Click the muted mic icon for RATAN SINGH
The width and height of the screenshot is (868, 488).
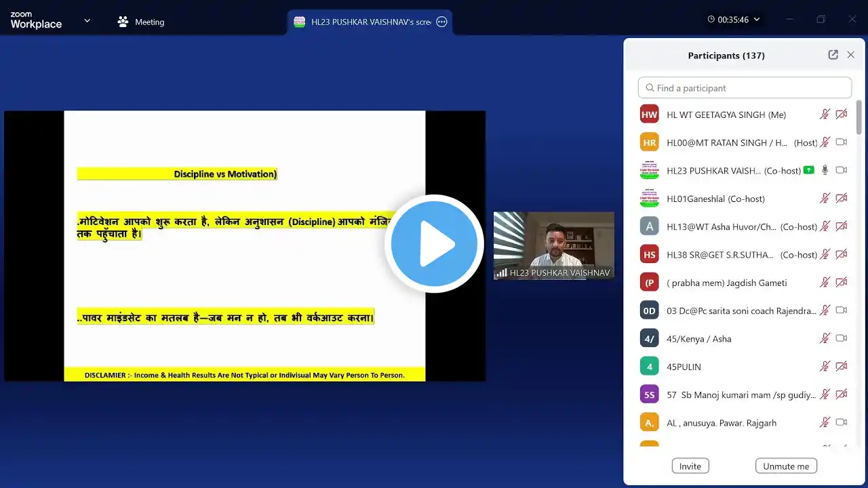[x=825, y=142]
